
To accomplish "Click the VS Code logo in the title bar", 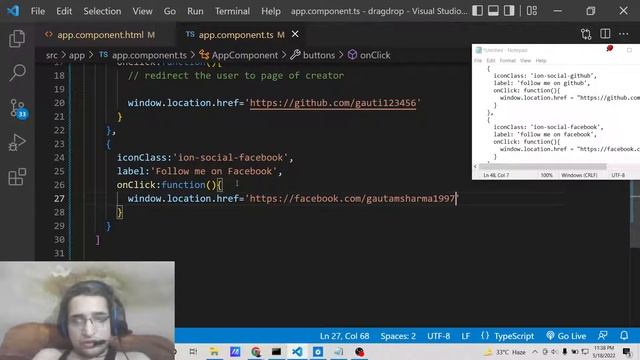I will click(13, 11).
